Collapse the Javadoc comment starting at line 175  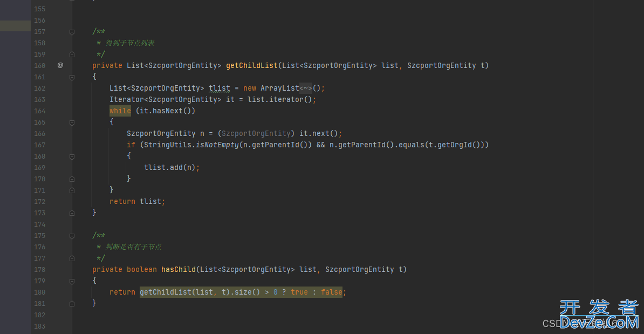click(72, 236)
